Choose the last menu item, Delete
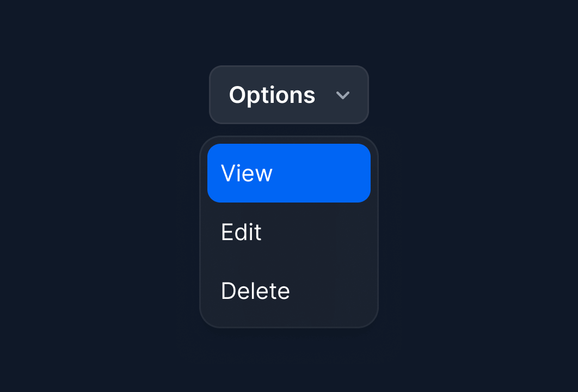 [x=289, y=291]
